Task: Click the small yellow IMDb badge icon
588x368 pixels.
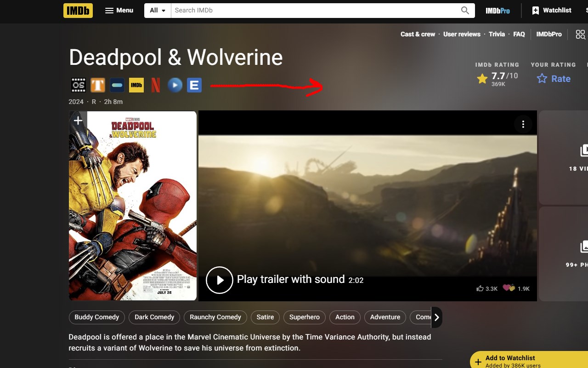Action: tap(136, 85)
